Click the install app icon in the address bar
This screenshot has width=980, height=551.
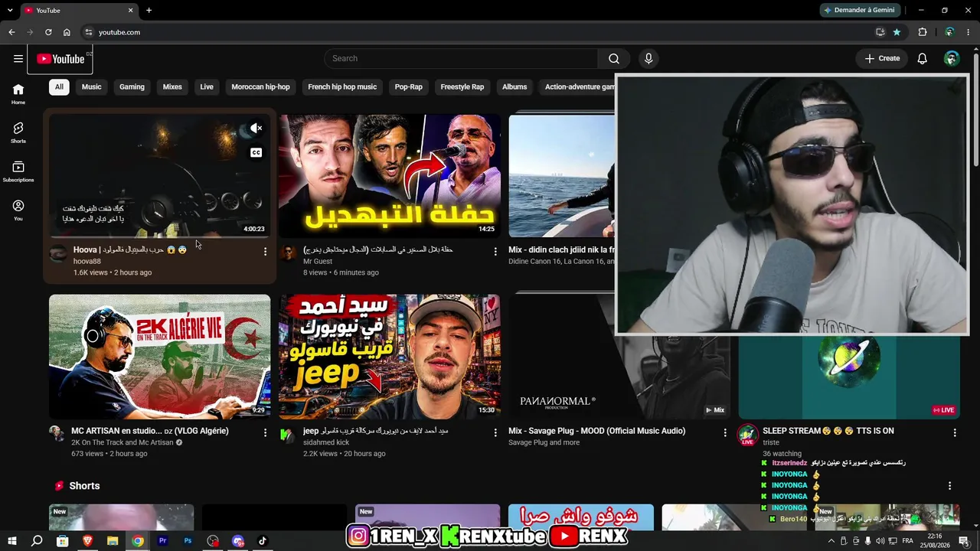(880, 32)
